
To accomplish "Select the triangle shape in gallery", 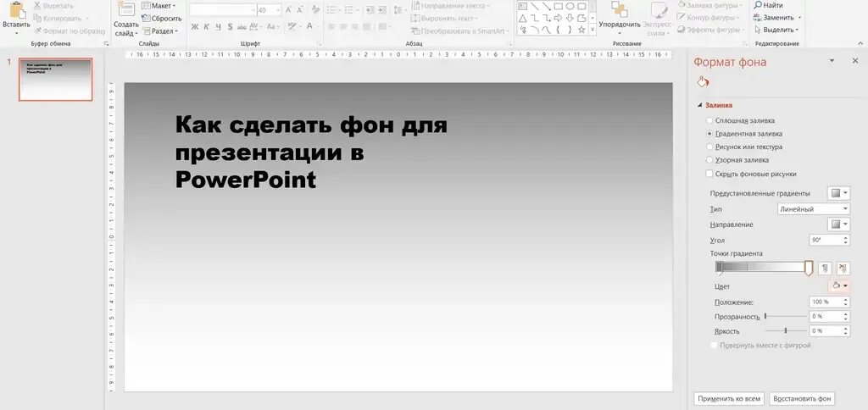I will [522, 19].
